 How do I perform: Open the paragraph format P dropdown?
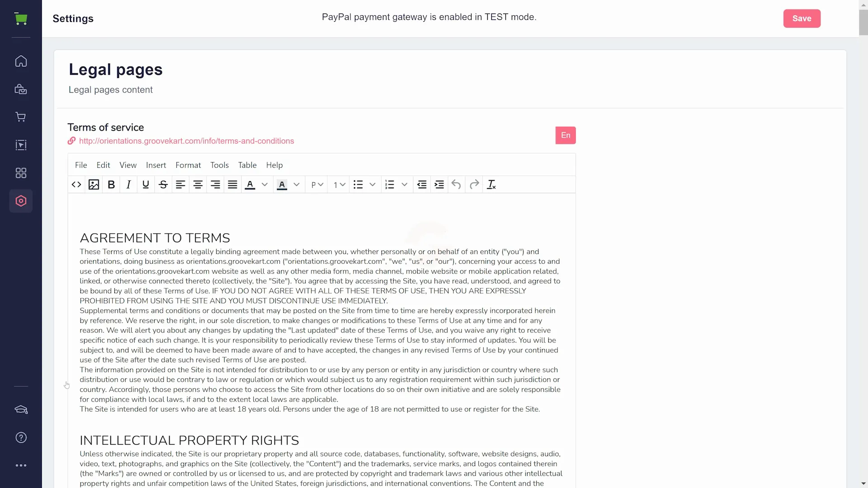[317, 184]
